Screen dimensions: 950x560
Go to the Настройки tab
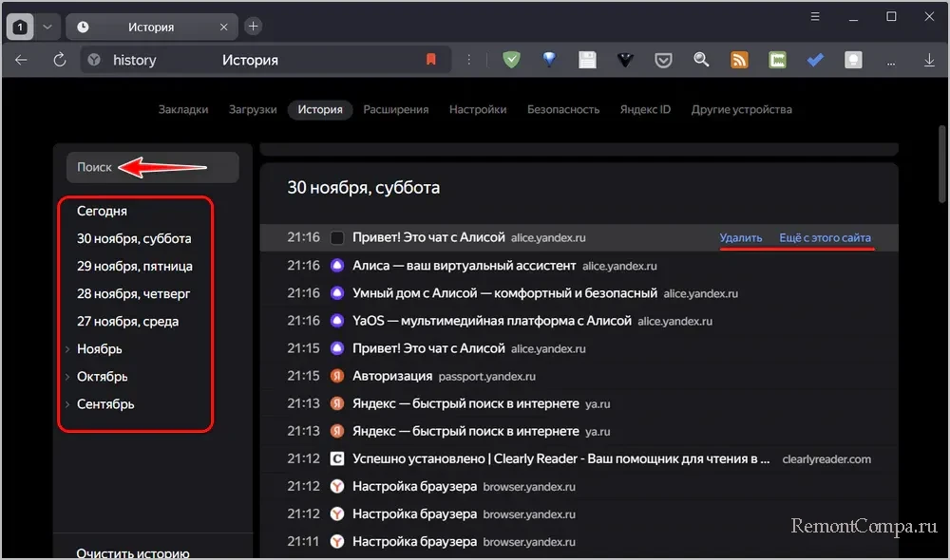(478, 109)
